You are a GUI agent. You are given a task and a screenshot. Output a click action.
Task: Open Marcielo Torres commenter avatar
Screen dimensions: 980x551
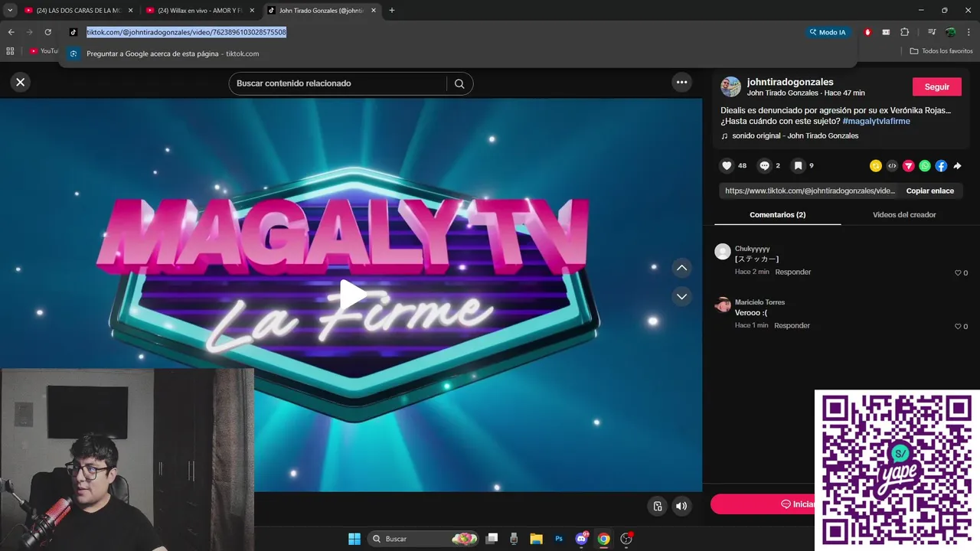pyautogui.click(x=723, y=305)
